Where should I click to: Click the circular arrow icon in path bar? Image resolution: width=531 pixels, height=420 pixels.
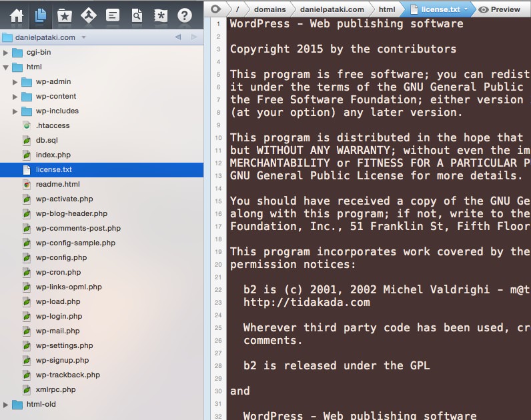[215, 9]
